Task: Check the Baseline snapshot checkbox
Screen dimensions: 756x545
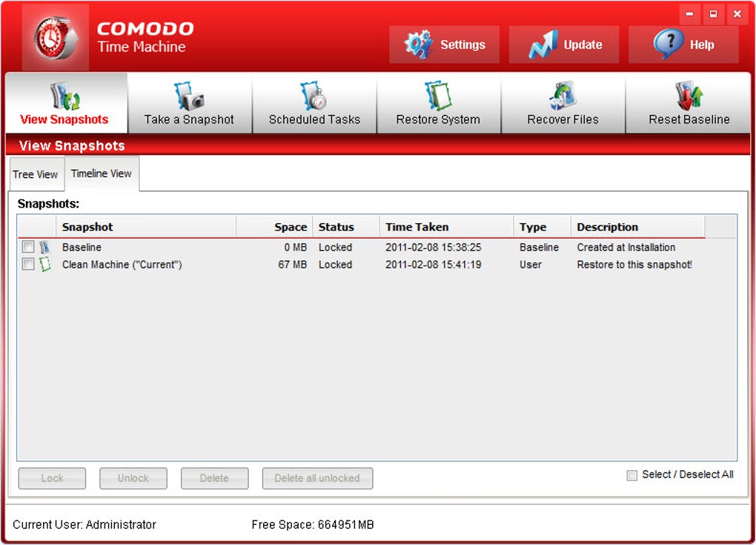Action: [x=28, y=247]
